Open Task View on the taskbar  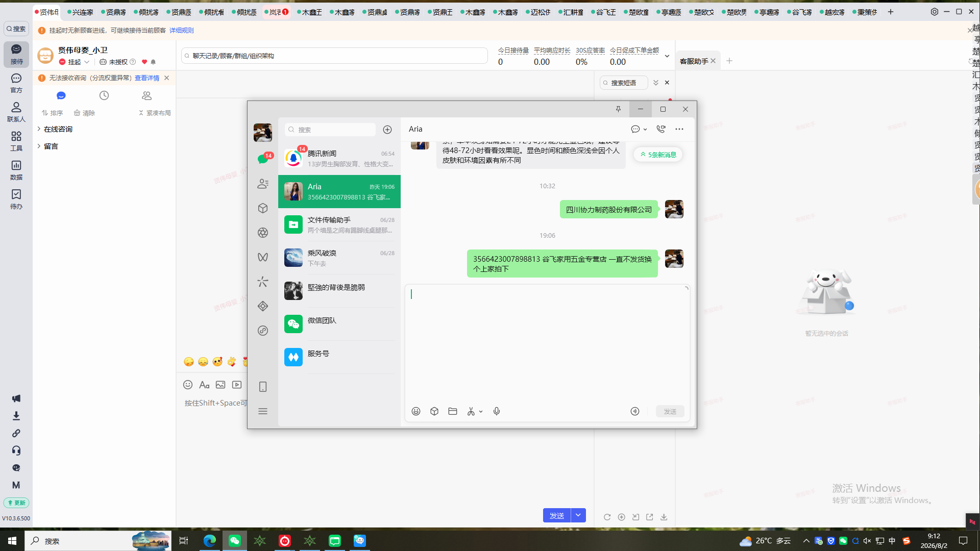184,541
